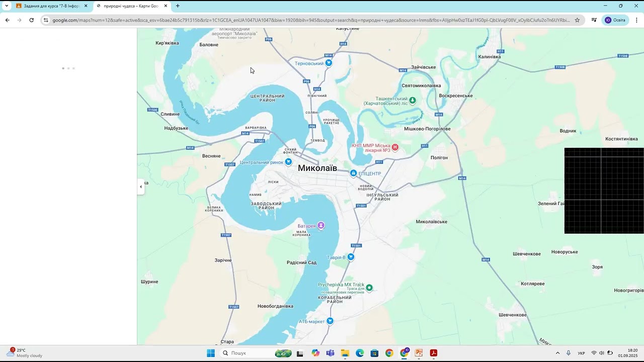
Task: Click the Радісний Сад village label
Action: (x=301, y=262)
